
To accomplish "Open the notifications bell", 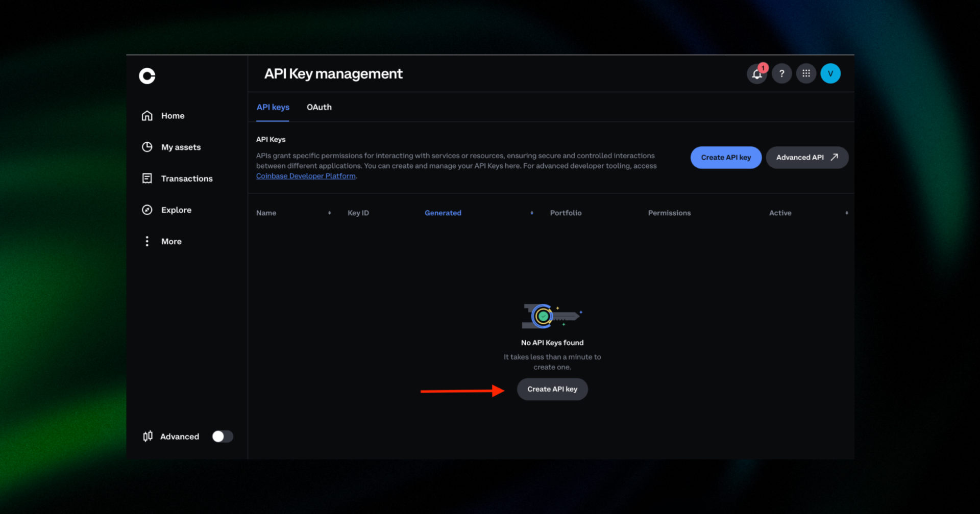I will point(757,73).
